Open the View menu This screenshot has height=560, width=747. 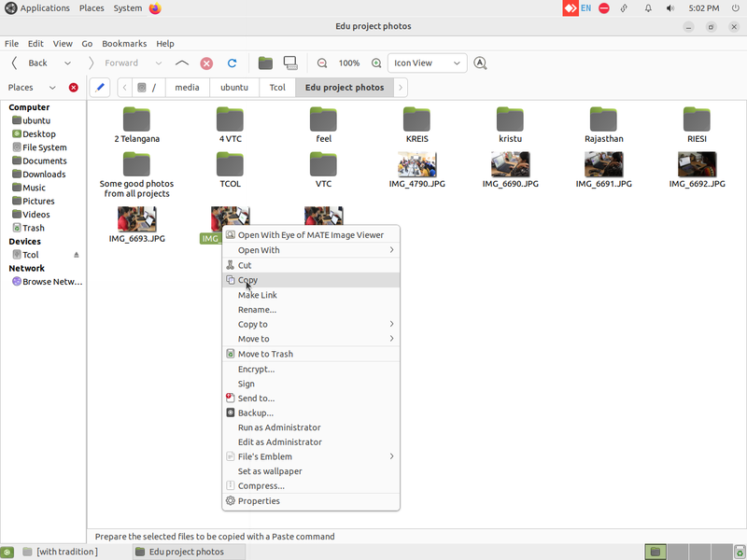63,43
